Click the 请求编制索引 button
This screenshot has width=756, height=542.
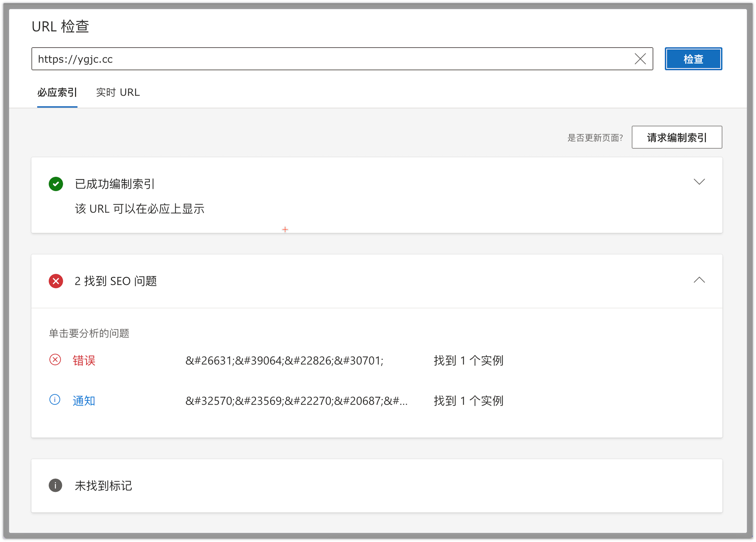coord(677,137)
